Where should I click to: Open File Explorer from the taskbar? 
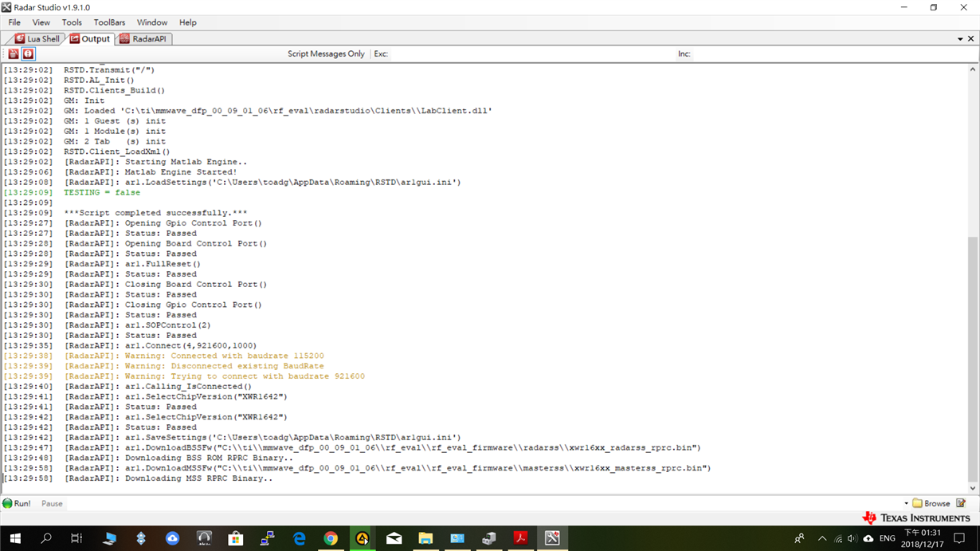(425, 538)
